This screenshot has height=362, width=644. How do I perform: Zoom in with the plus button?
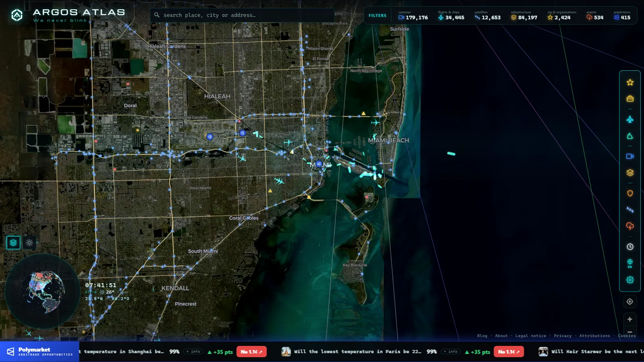point(630,319)
